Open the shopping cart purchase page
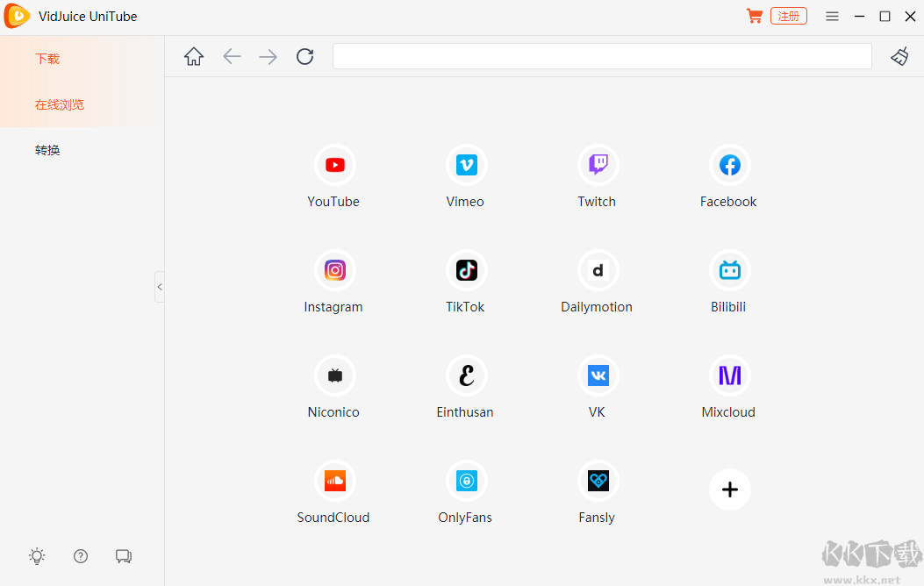This screenshot has height=586, width=924. (754, 16)
